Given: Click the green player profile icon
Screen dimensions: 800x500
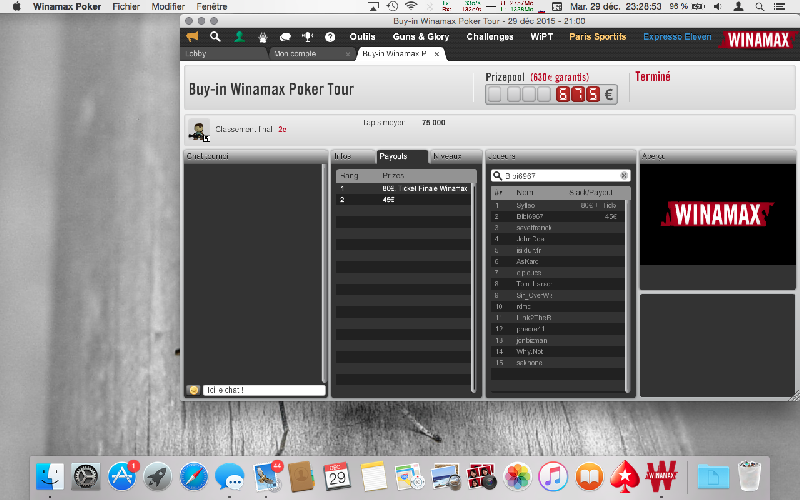Looking at the screenshot, I should click(239, 37).
